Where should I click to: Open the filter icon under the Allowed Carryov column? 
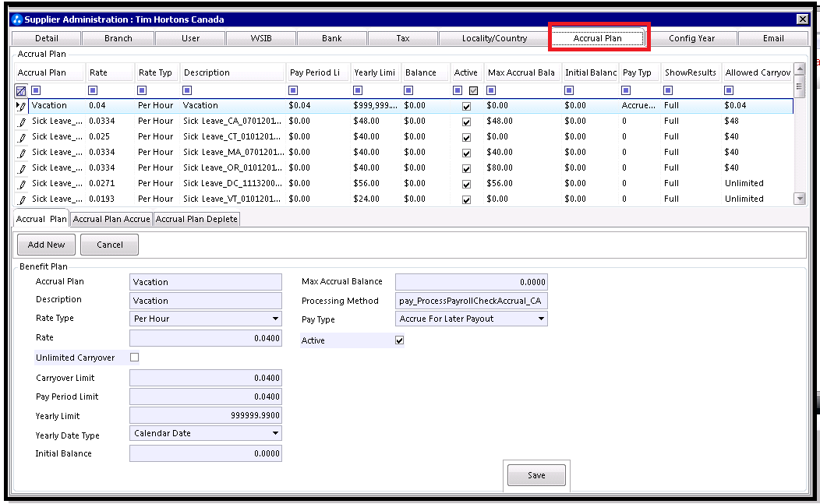(729, 90)
